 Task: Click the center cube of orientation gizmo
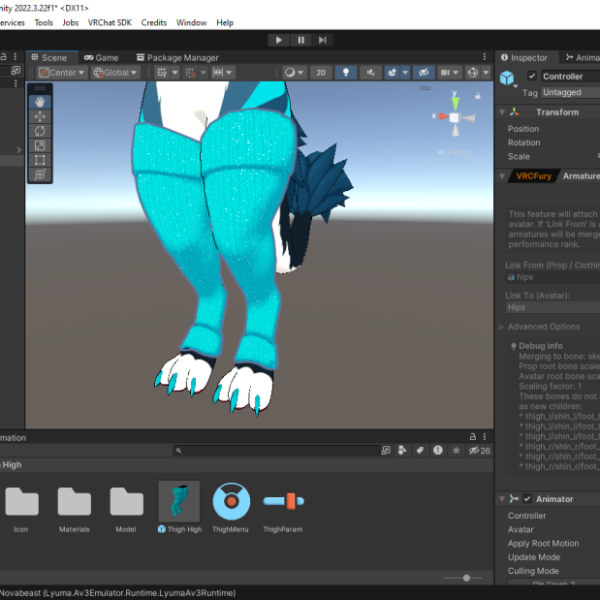455,118
